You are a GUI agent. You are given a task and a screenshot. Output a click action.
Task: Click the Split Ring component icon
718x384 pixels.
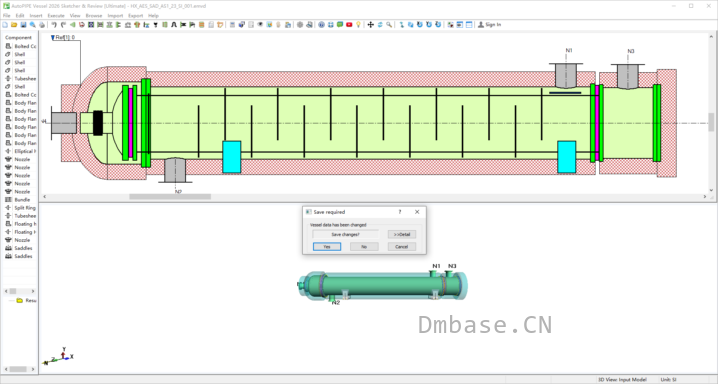tap(8, 208)
